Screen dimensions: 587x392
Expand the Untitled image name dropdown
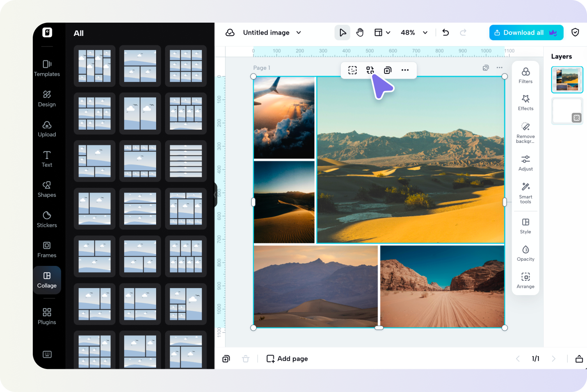coord(299,32)
